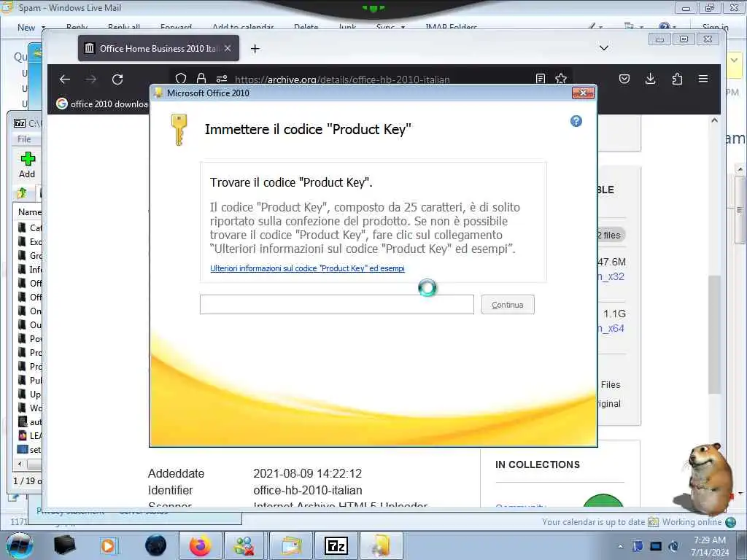Open the Pocket save icon in Firefox
Screen dimensions: 747x560
624,79
